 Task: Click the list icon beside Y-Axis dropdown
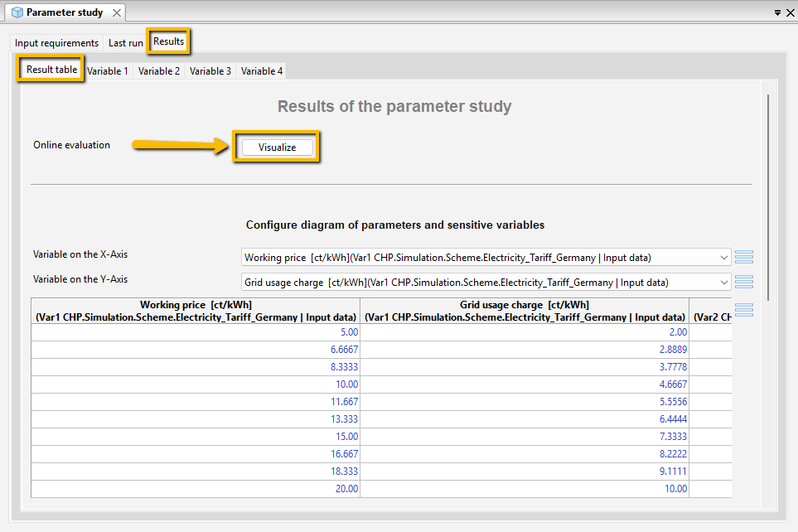point(744,282)
